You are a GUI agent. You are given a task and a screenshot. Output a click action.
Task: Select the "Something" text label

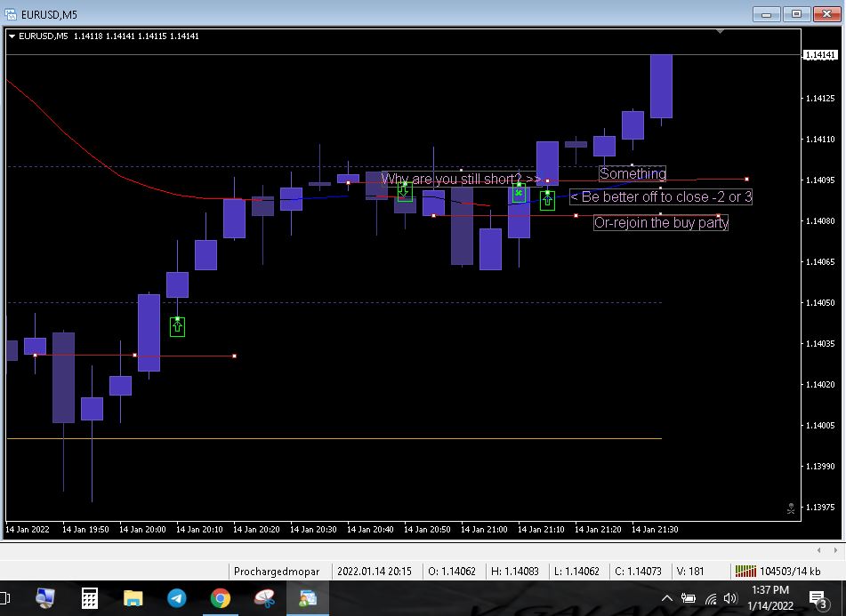[632, 173]
